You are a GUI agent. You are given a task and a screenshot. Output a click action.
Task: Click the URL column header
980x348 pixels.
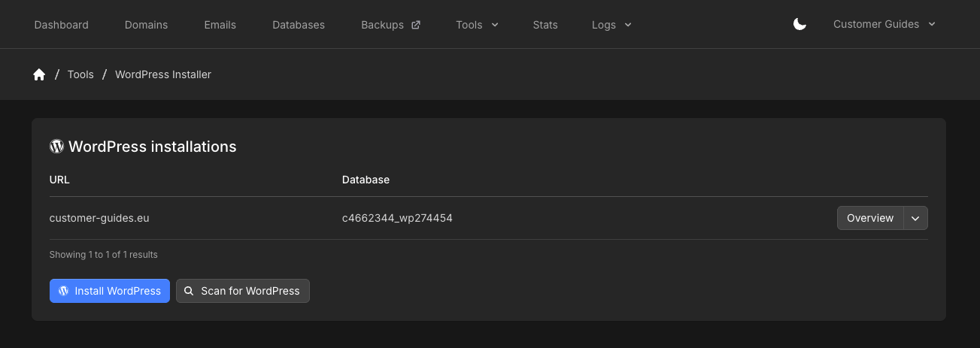[59, 180]
